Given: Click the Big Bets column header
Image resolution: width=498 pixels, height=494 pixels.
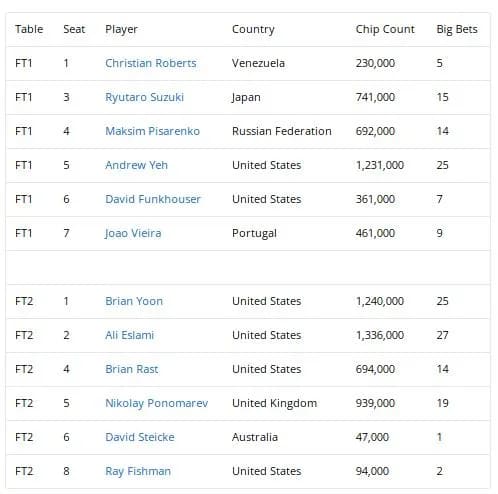Looking at the screenshot, I should (457, 29).
